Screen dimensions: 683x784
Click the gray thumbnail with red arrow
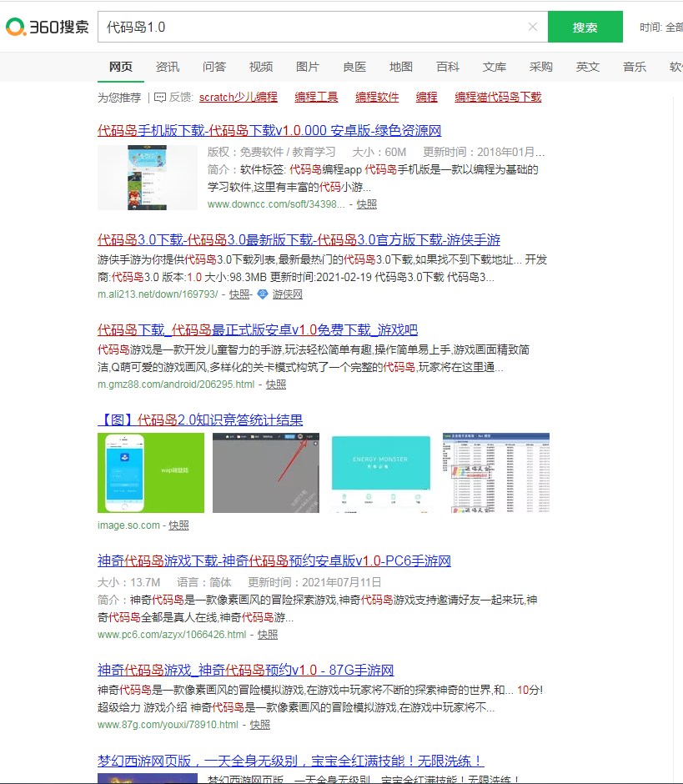tap(266, 473)
